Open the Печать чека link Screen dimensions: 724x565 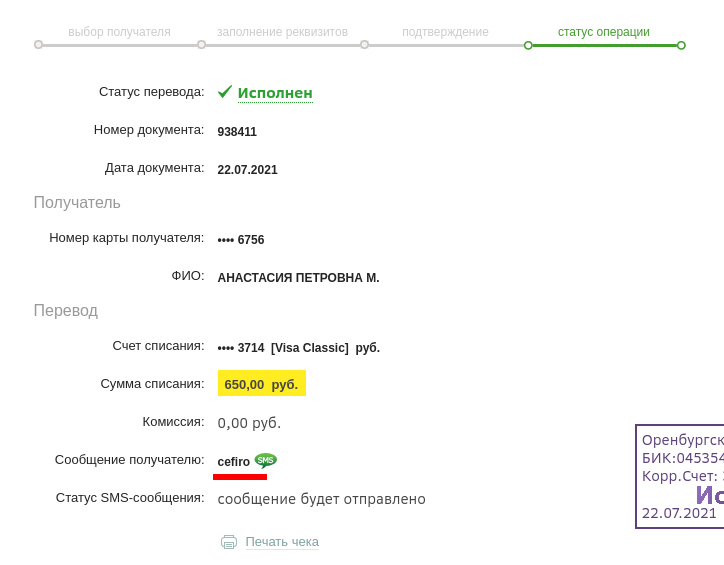282,541
